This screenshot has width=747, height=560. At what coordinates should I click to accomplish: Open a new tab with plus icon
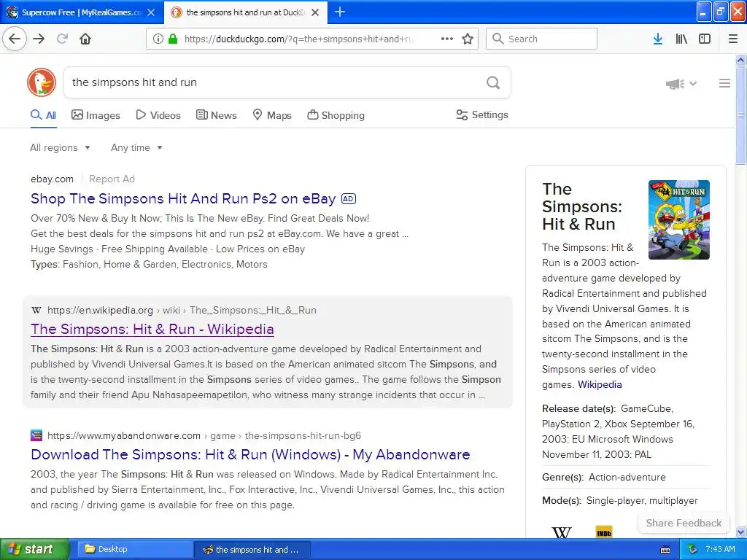[x=340, y=12]
